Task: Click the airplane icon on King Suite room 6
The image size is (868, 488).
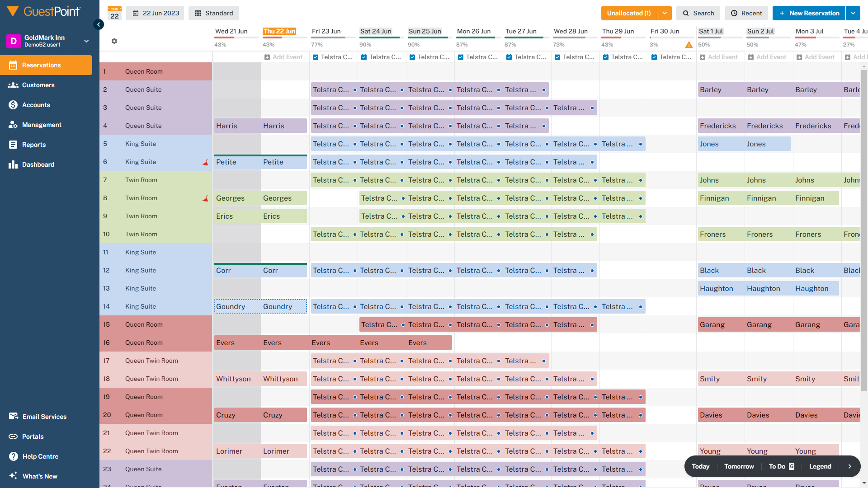Action: click(206, 162)
